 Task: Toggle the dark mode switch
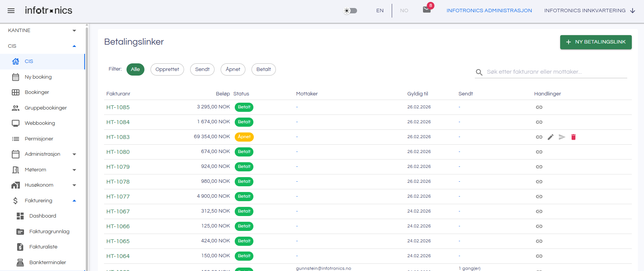click(351, 11)
